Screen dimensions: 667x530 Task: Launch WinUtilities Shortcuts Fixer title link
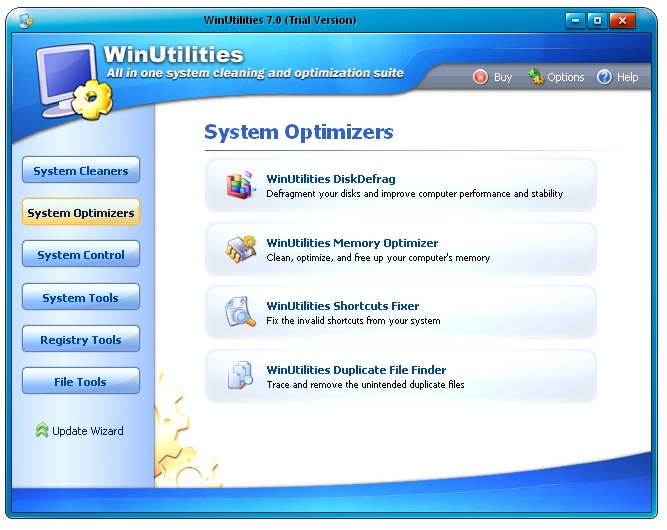(x=343, y=306)
